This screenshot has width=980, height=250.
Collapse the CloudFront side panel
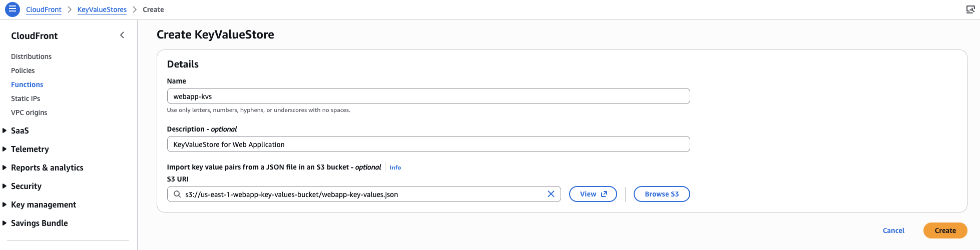(122, 35)
